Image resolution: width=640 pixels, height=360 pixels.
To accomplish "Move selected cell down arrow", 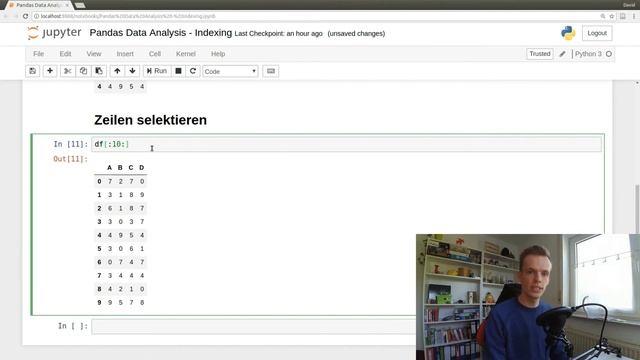I will click(132, 71).
